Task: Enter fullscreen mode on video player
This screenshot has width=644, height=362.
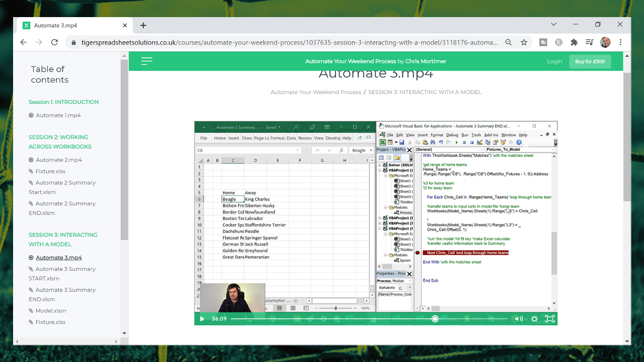Action: tap(550, 319)
